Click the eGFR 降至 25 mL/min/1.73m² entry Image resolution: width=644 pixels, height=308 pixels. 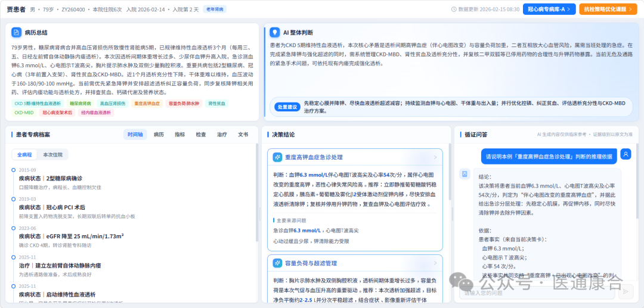(x=72, y=237)
